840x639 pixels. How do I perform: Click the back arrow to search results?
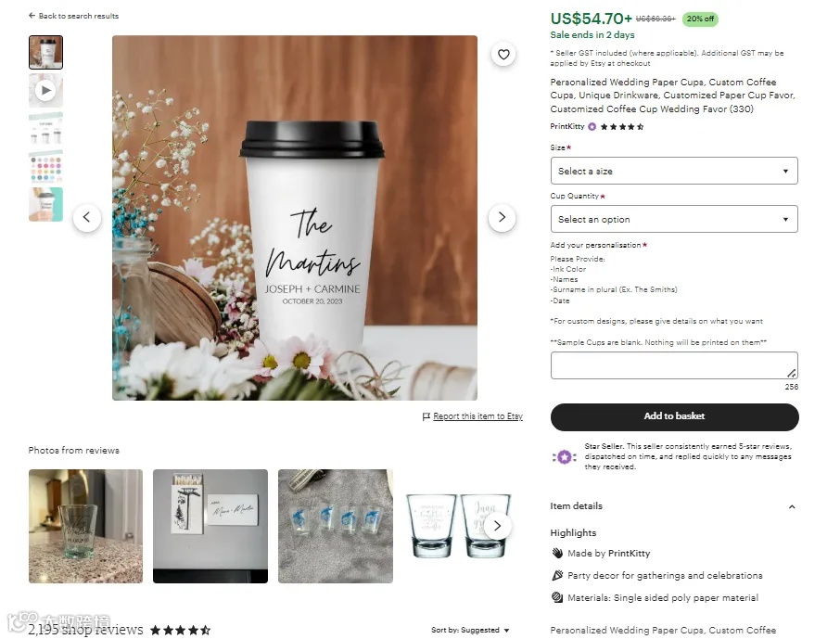(32, 16)
